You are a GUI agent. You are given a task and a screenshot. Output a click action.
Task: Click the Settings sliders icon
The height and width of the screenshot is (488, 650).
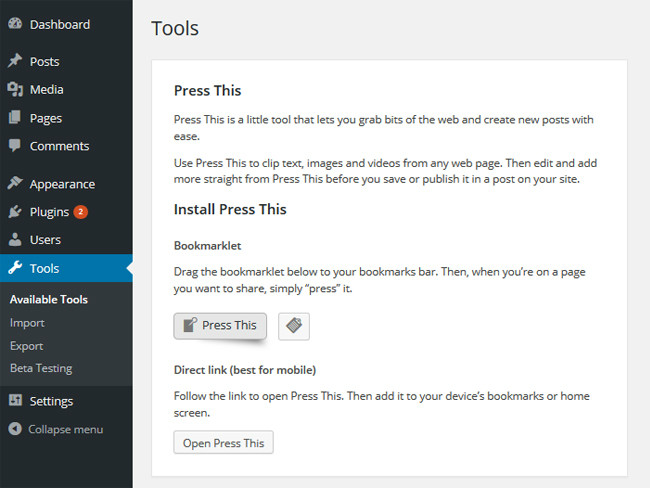tap(15, 400)
